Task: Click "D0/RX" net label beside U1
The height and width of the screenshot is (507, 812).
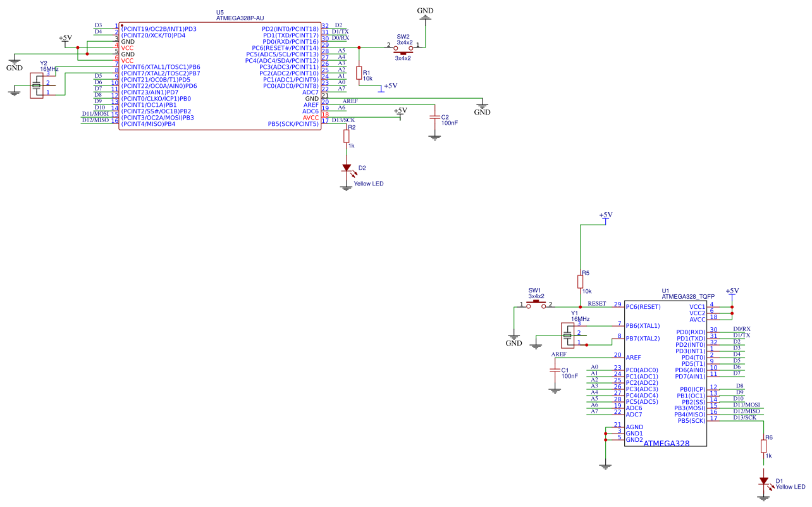Action: (x=742, y=329)
